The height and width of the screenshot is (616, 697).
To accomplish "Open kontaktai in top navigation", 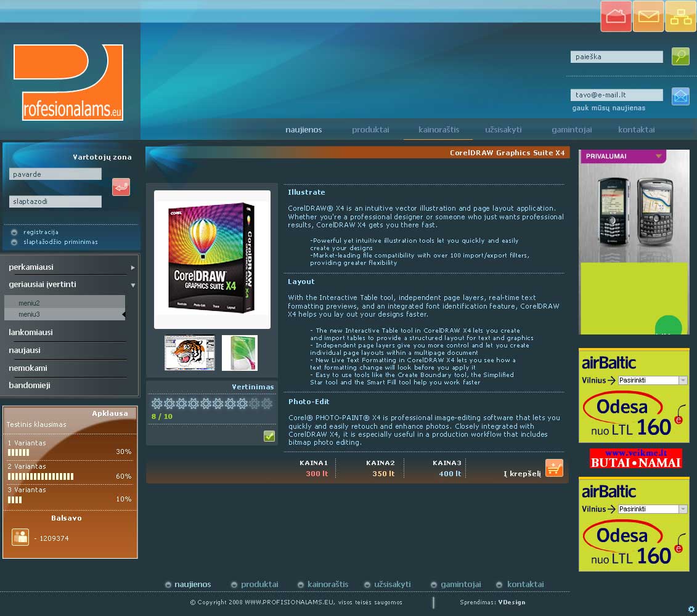I will [636, 130].
